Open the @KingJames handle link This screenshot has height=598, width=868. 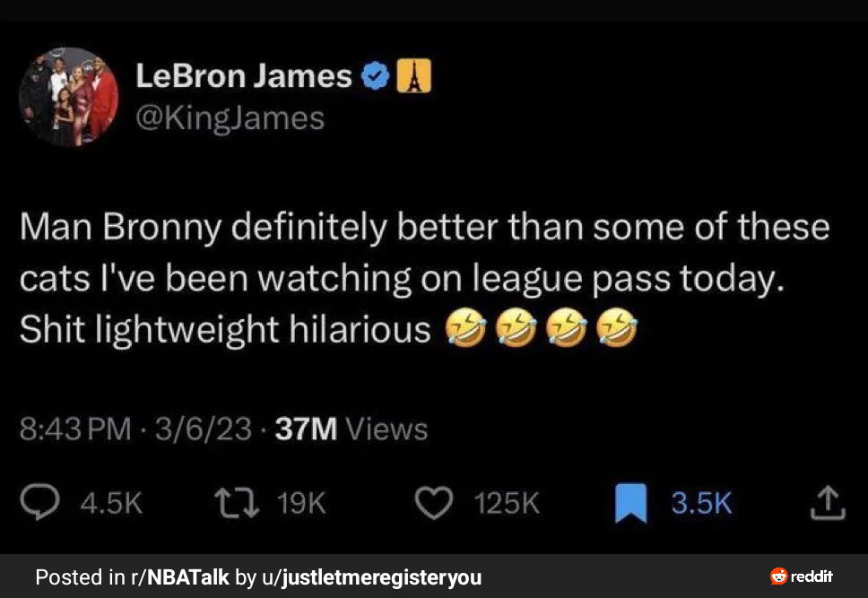[230, 118]
